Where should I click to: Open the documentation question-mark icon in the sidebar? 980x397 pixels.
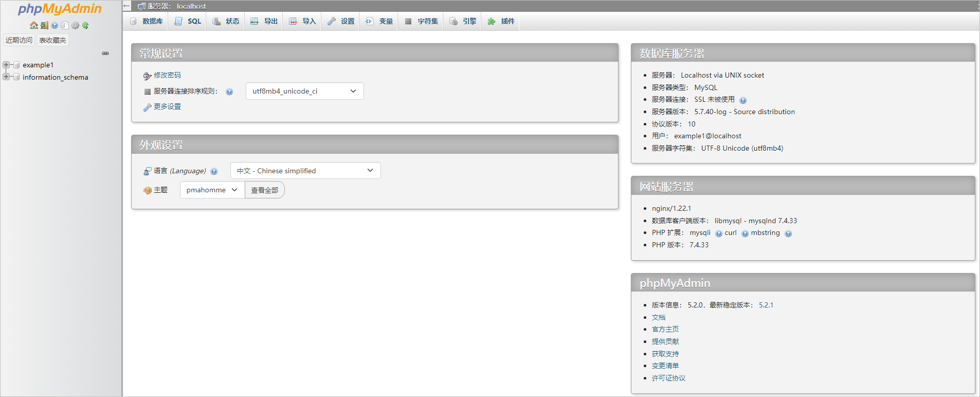click(x=55, y=25)
